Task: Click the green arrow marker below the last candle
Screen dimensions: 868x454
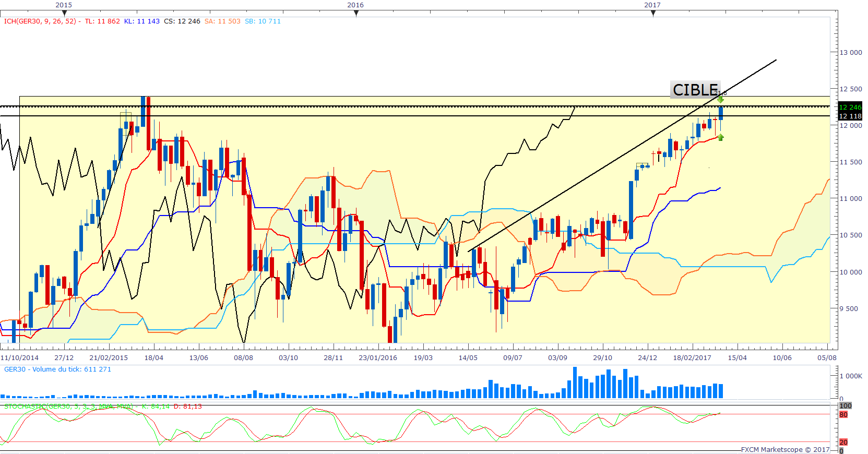Action: pos(720,137)
